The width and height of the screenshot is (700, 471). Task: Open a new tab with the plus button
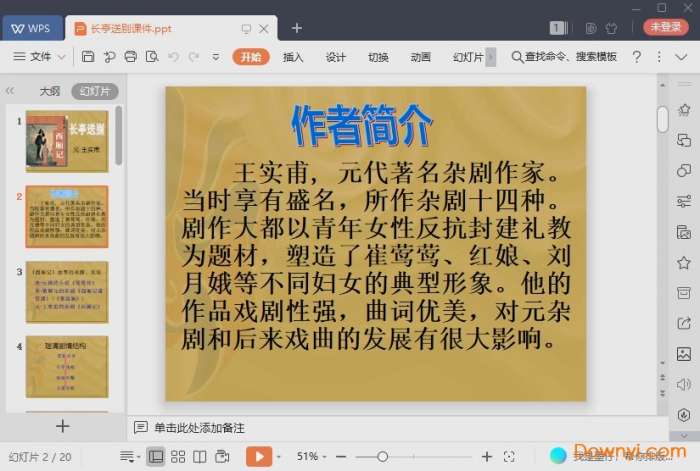[296, 28]
